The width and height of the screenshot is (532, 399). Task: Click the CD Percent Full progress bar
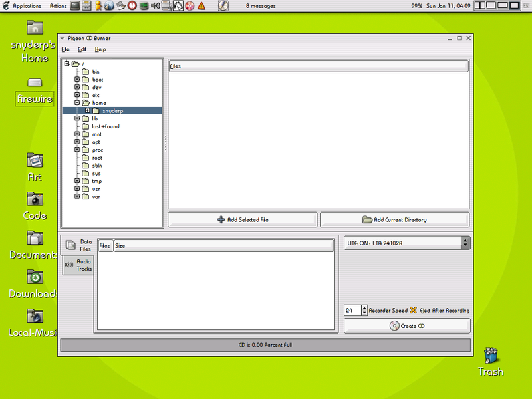tap(265, 345)
